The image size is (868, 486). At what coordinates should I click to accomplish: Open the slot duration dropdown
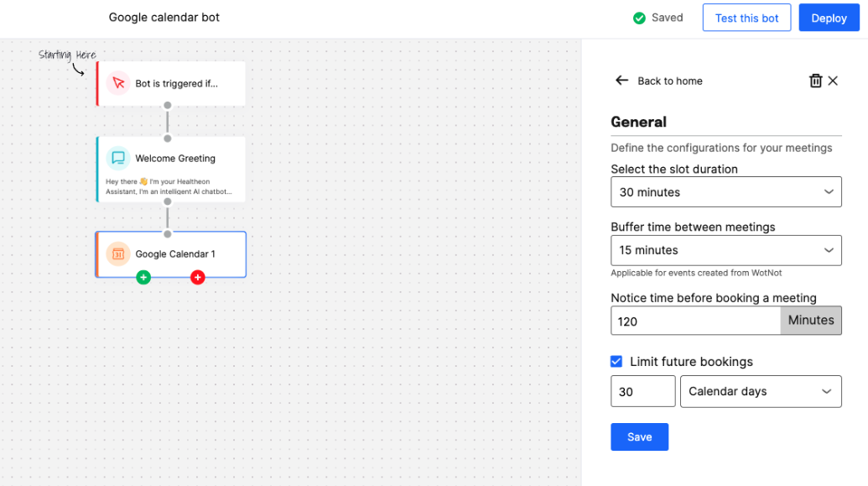point(725,192)
